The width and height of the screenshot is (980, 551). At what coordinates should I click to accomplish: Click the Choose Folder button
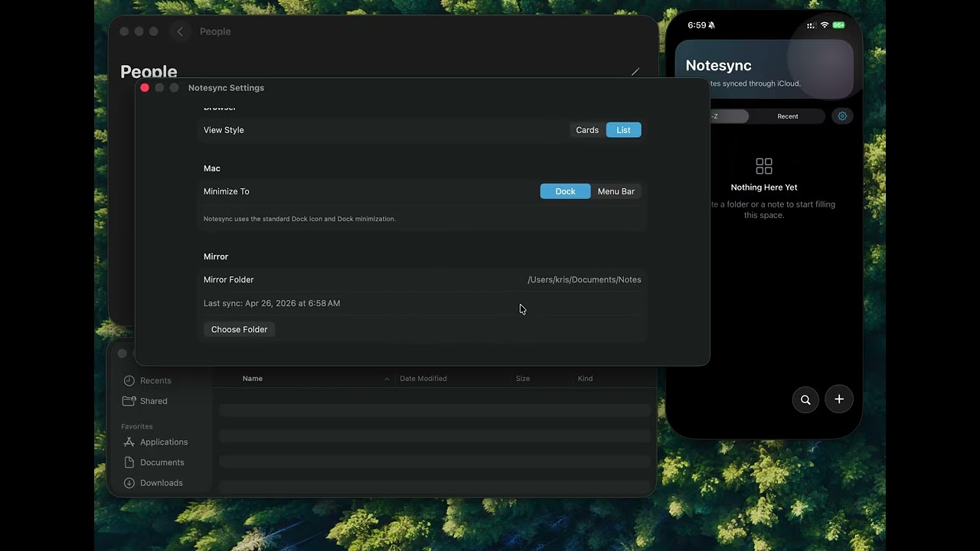240,329
